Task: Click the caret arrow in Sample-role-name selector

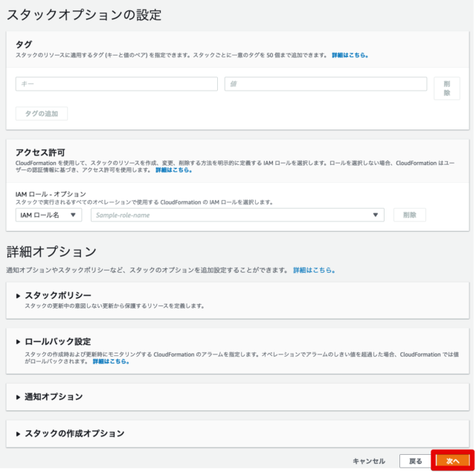Action: (376, 215)
